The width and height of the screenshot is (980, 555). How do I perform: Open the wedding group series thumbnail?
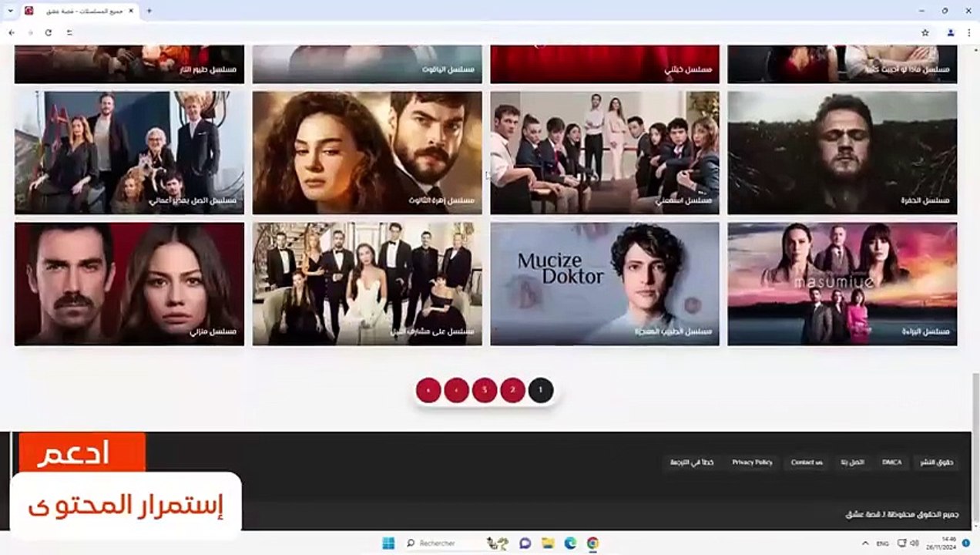[x=367, y=284]
